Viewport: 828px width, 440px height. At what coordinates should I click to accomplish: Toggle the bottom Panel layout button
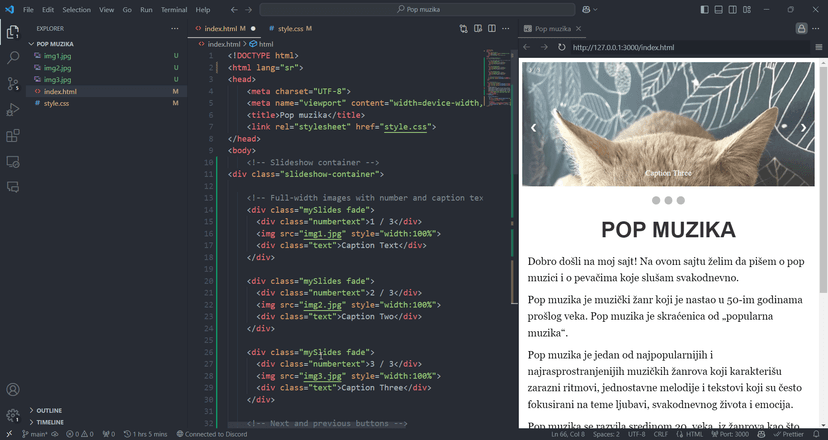click(x=719, y=9)
